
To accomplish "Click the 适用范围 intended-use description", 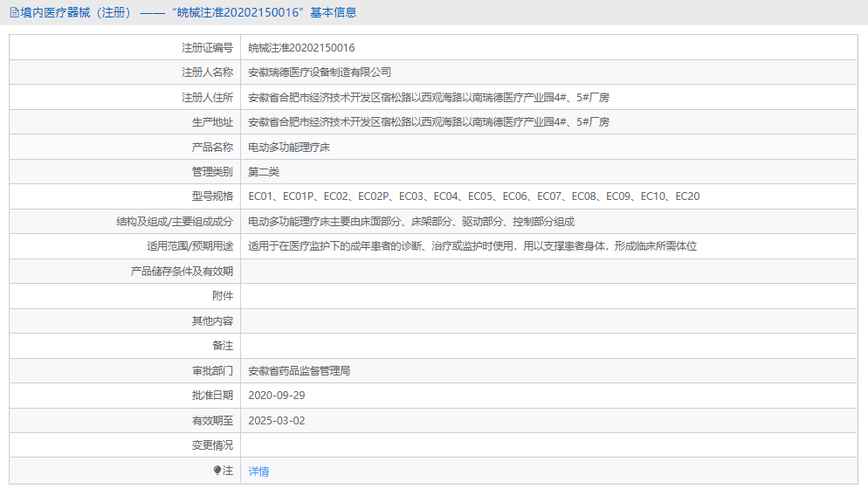I will point(472,246).
